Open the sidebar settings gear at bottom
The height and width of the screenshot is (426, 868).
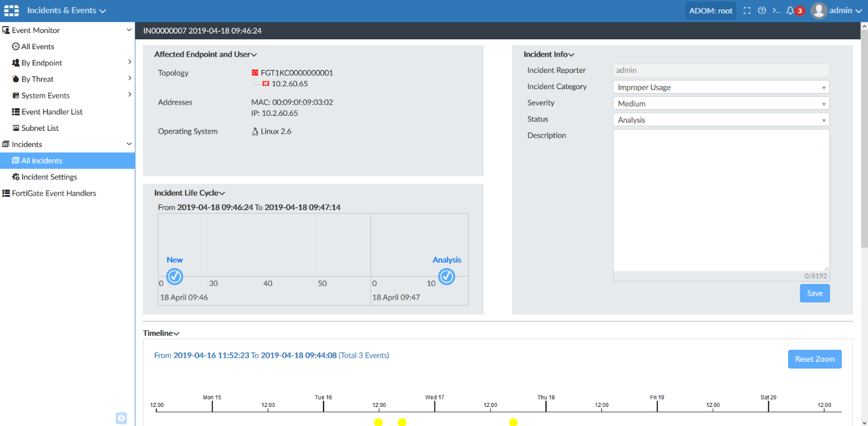point(121,418)
